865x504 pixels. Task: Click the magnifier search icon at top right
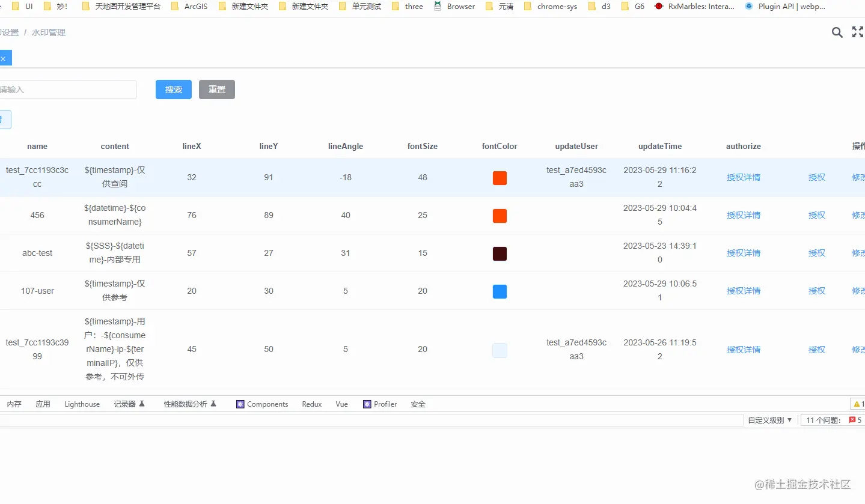837,32
